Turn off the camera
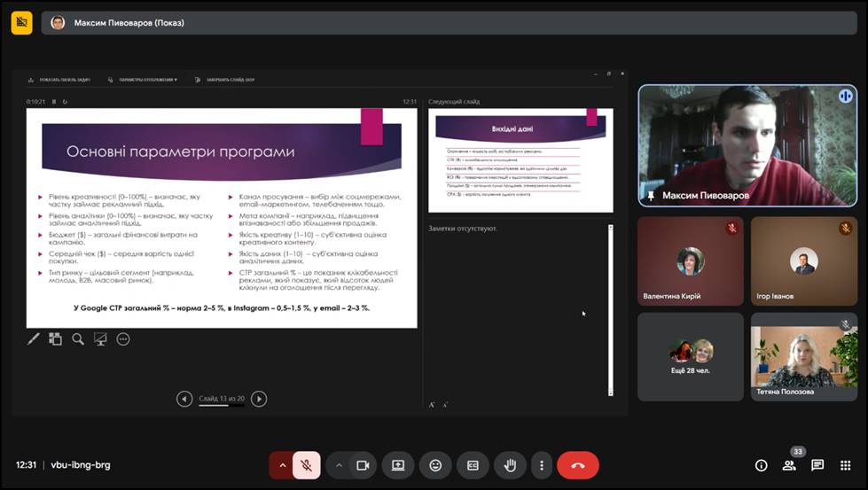The image size is (868, 490). (x=362, y=465)
